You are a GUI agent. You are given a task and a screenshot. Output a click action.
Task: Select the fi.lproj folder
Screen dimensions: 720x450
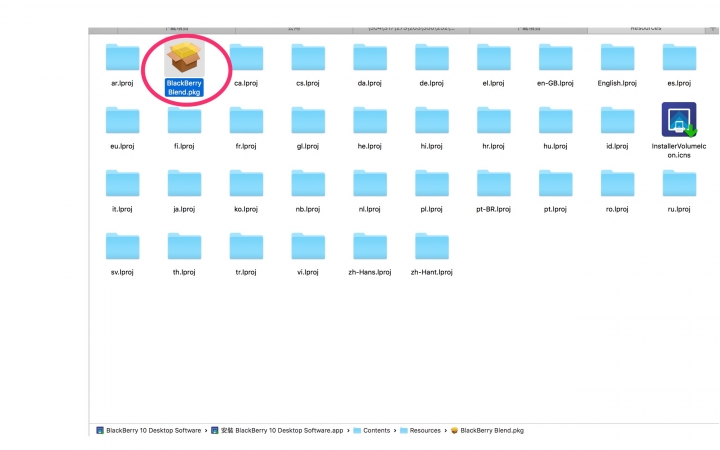[184, 120]
